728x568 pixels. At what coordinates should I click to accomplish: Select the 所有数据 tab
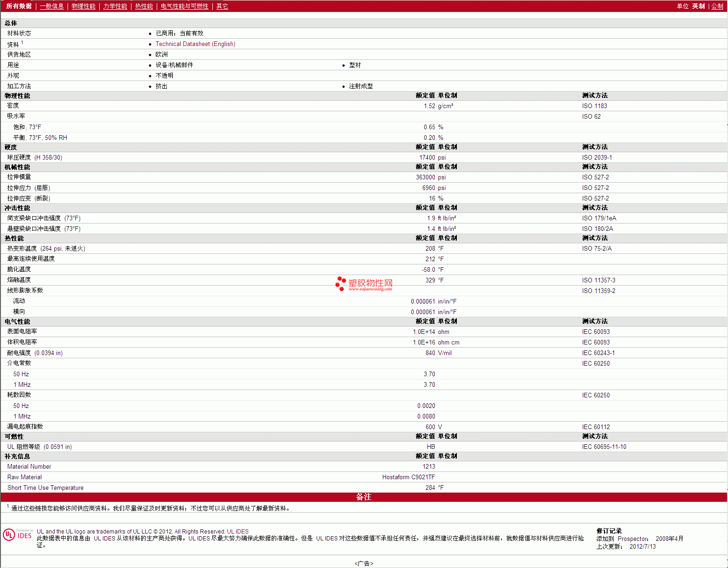tap(19, 6)
